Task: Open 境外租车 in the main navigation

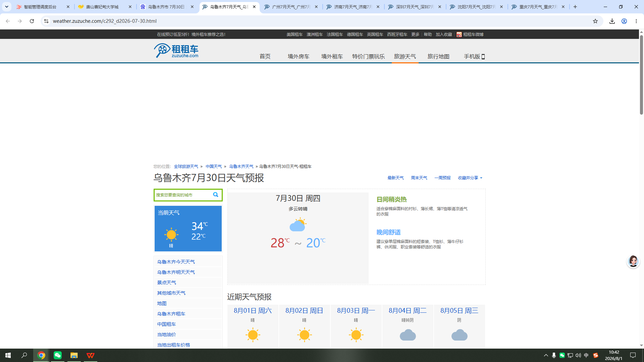Action: (332, 56)
